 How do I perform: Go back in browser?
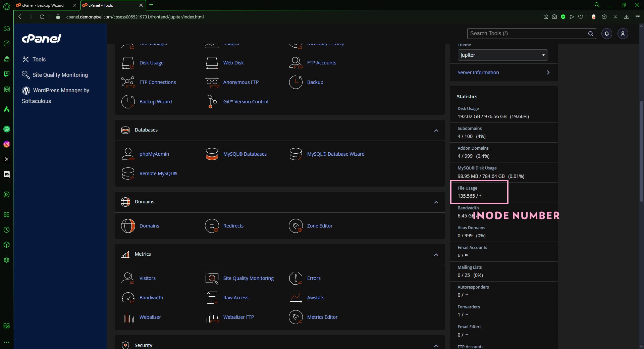[x=20, y=17]
